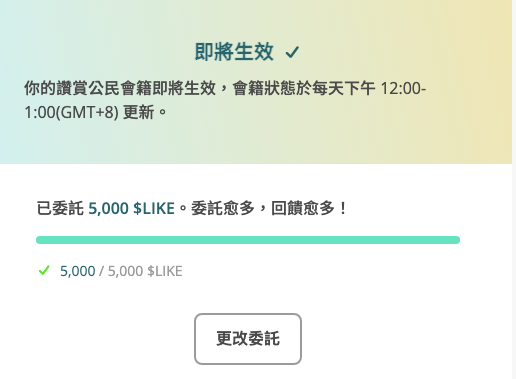
Task: Click the $LIKE unit label below progress bar
Action: point(165,271)
